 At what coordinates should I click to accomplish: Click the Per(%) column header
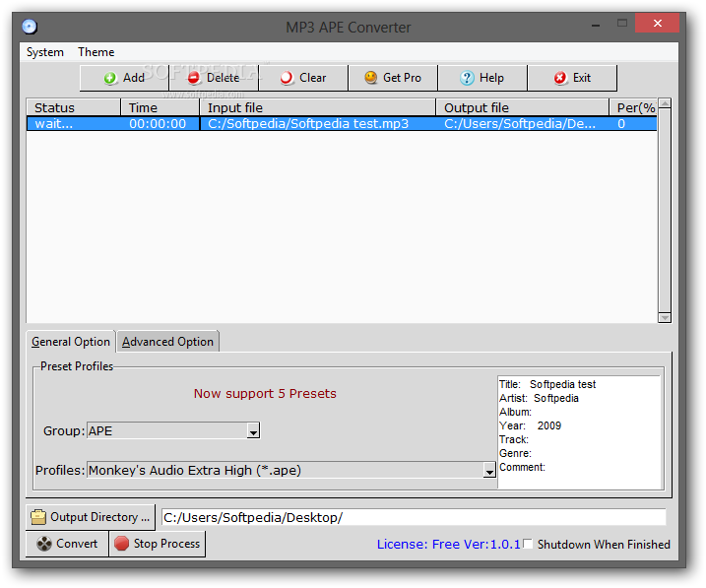633,107
